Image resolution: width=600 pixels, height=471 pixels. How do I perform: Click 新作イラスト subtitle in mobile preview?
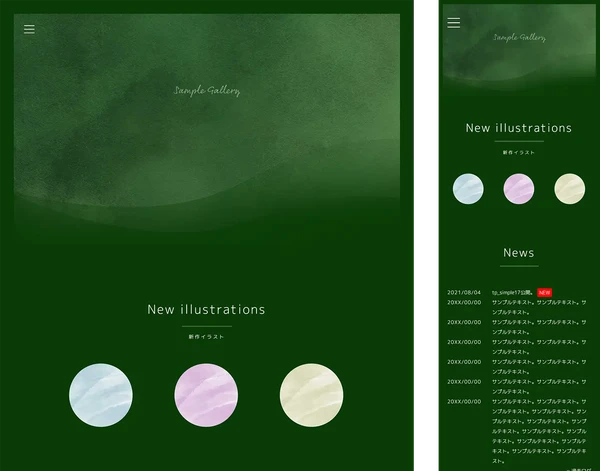coord(519,152)
